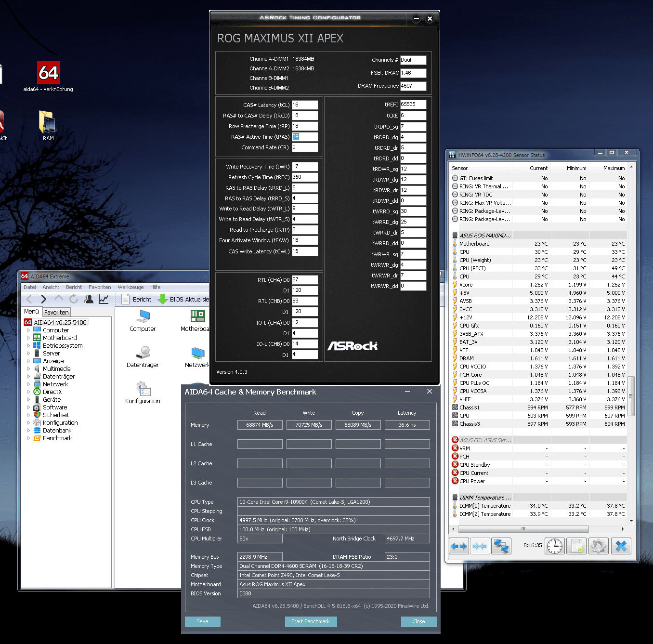
Task: Select the DRAM voltage row in HWiNFO
Action: 538,358
